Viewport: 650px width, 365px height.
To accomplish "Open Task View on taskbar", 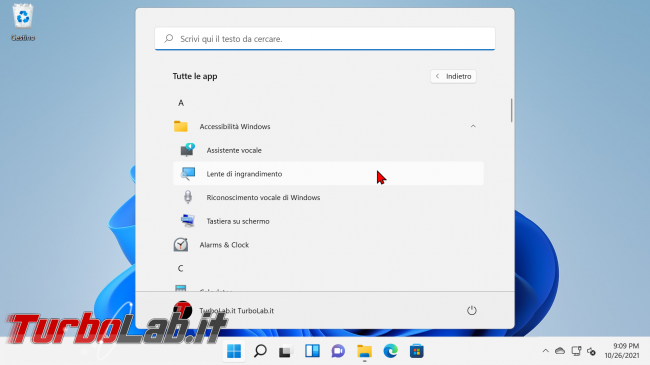I will (286, 351).
